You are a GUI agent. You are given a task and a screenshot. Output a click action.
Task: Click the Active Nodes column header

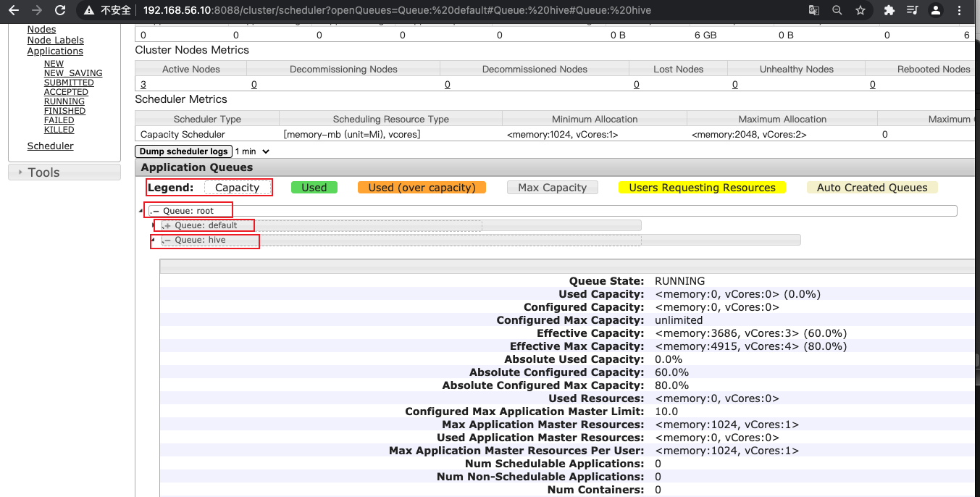point(191,70)
